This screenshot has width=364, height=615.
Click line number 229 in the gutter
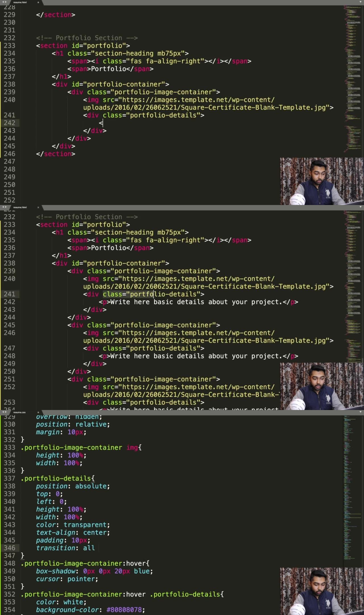click(9, 15)
